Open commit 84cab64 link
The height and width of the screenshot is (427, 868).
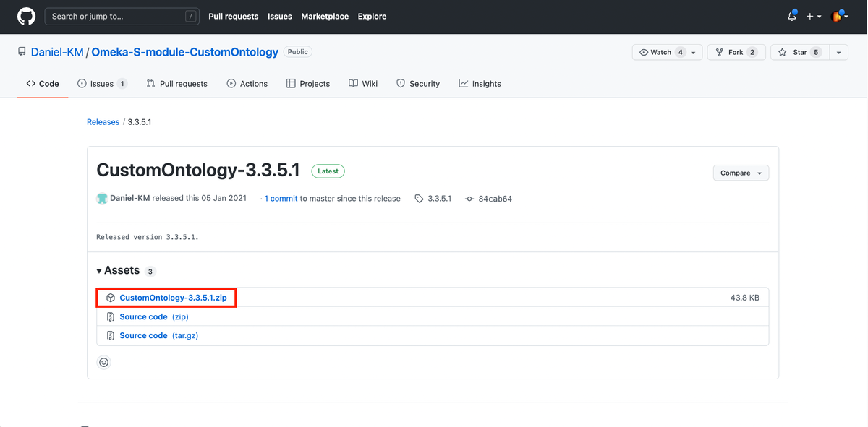coord(488,199)
